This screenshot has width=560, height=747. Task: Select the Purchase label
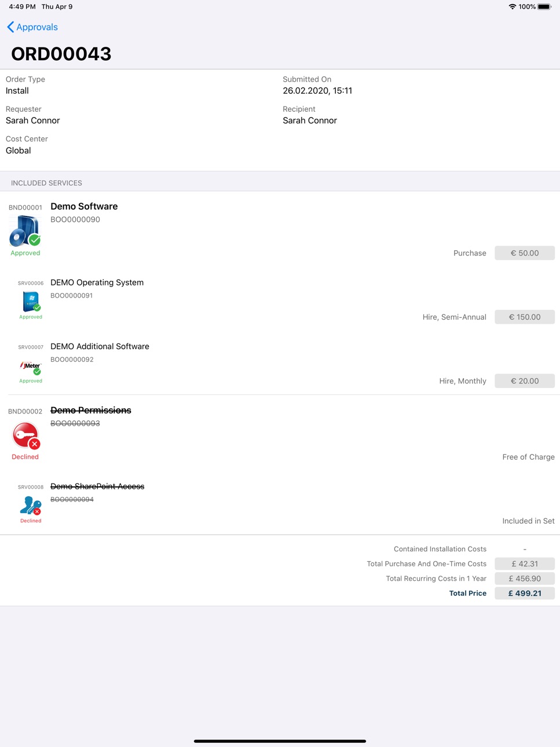click(470, 253)
